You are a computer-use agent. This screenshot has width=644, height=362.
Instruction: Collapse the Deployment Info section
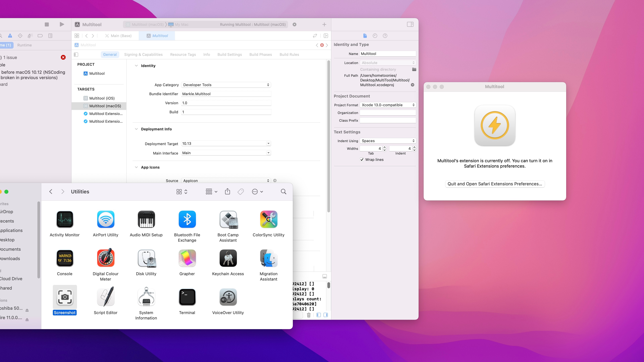(x=136, y=129)
